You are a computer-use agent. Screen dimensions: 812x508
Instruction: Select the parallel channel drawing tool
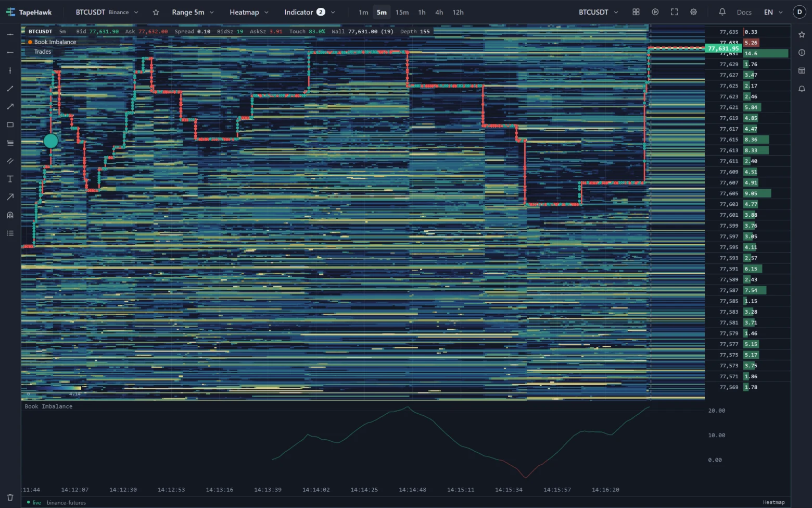pos(10,161)
